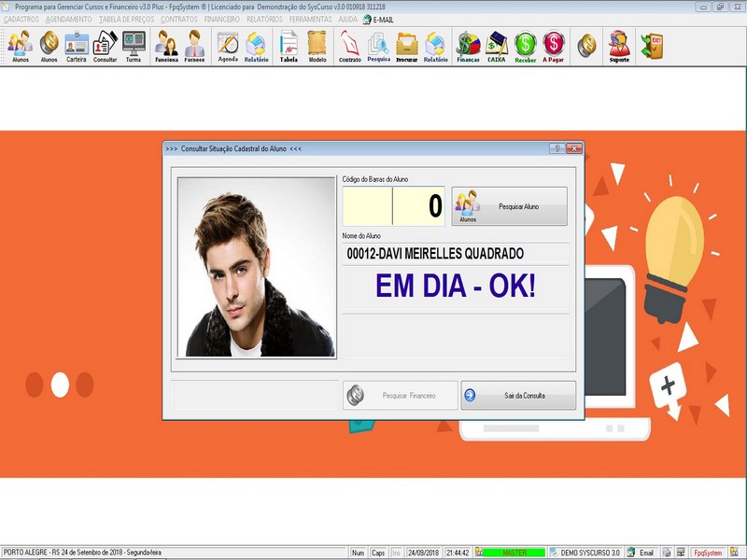Open the Modelo scroll icon
This screenshot has height=560, width=747.
pyautogui.click(x=317, y=46)
